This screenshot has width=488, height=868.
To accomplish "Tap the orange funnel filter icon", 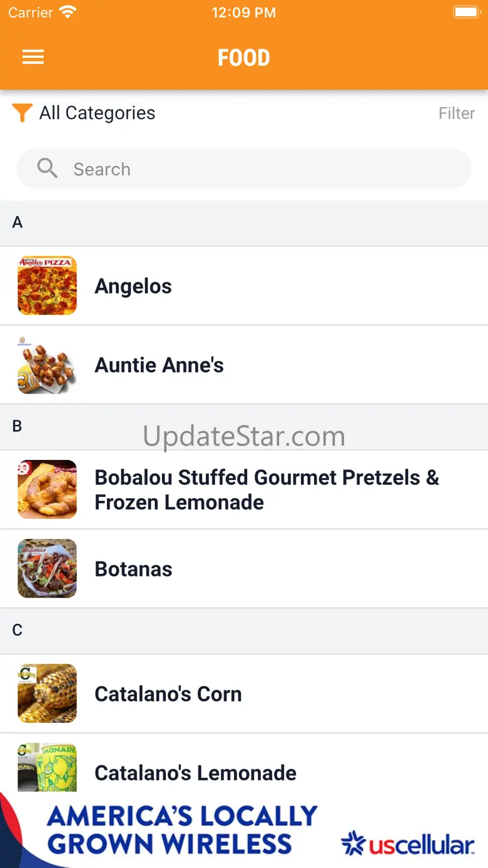I will pyautogui.click(x=22, y=113).
